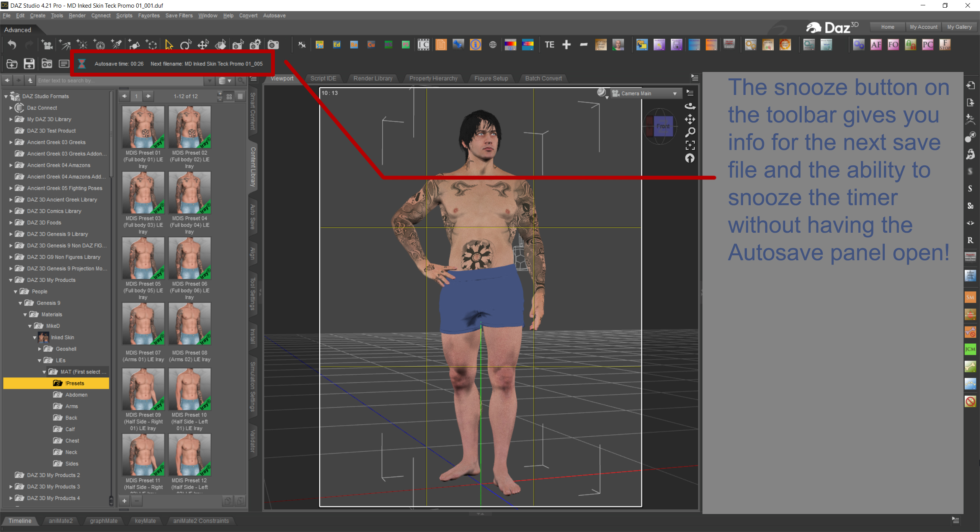This screenshot has height=532, width=980.
Task: Create a new distant light
Action: [x=64, y=45]
